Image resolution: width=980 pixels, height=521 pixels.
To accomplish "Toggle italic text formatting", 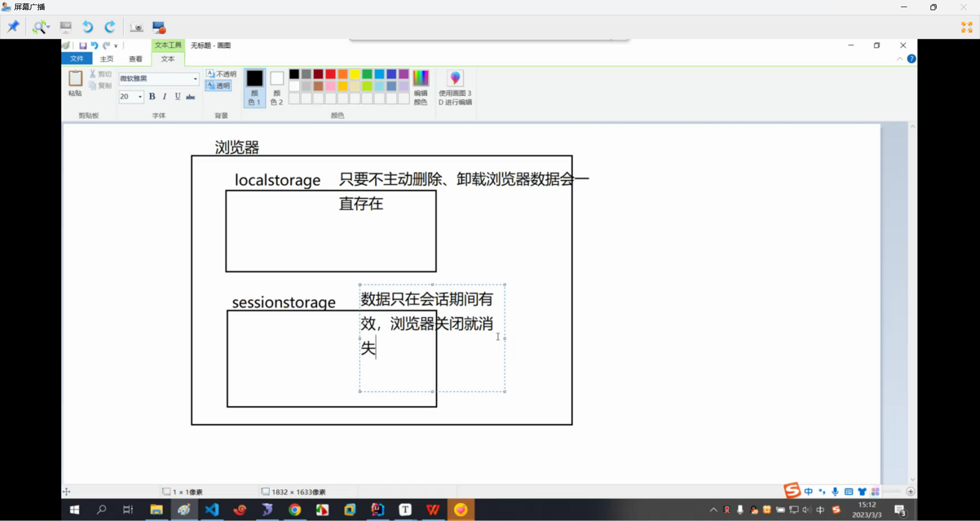I will point(164,96).
